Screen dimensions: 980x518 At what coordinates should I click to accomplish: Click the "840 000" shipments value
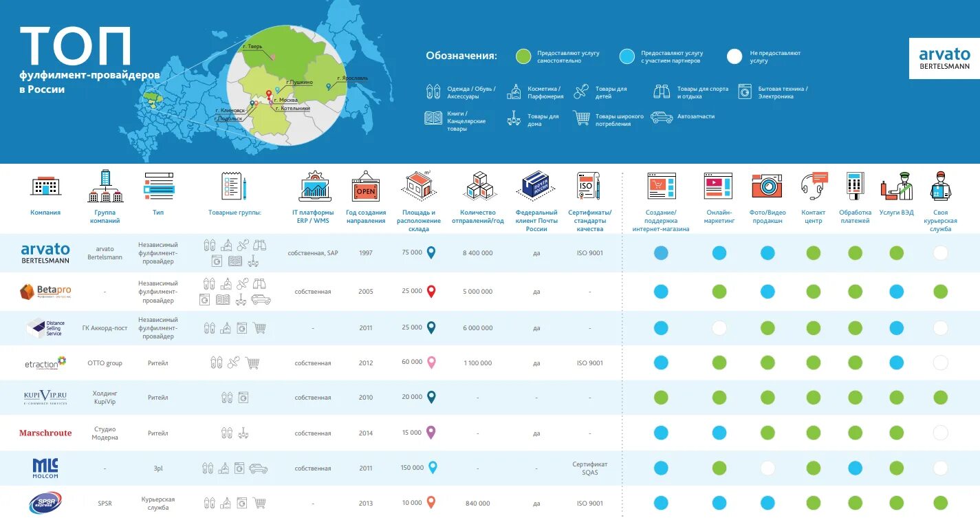click(x=478, y=504)
